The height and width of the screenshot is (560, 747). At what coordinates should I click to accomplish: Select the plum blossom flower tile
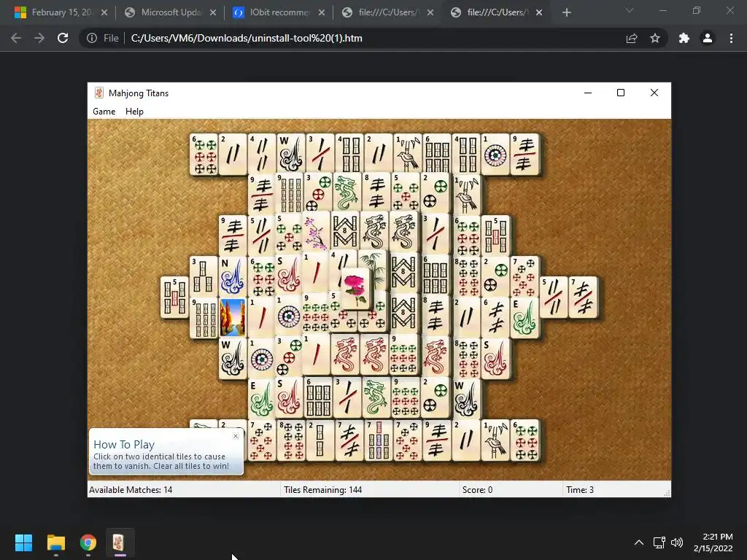[x=315, y=234]
